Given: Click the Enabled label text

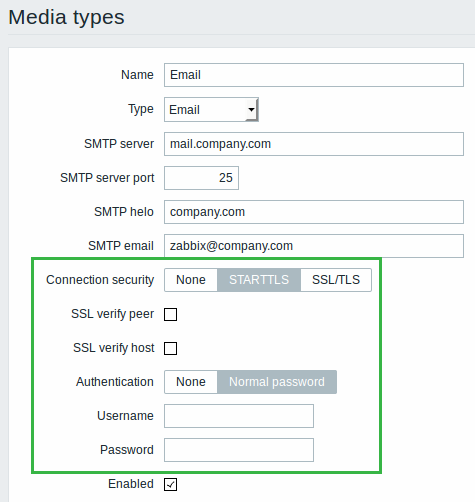Looking at the screenshot, I should pos(131,484).
